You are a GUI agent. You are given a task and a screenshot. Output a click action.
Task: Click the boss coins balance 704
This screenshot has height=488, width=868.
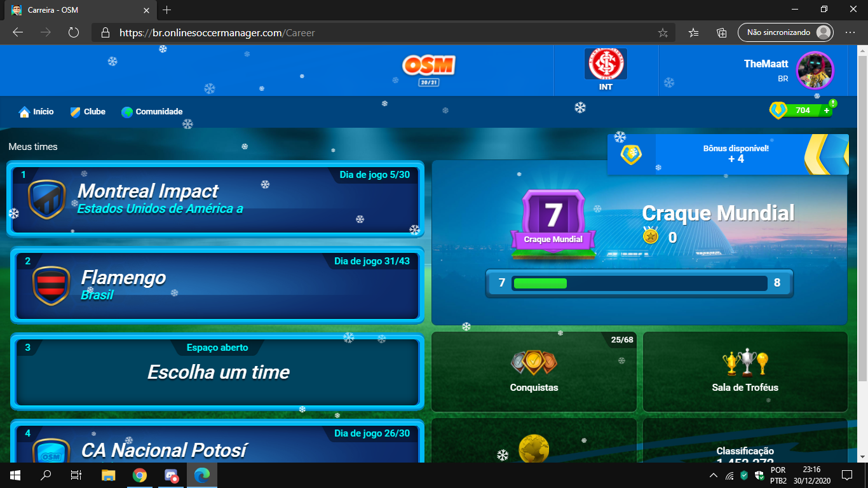(x=803, y=111)
